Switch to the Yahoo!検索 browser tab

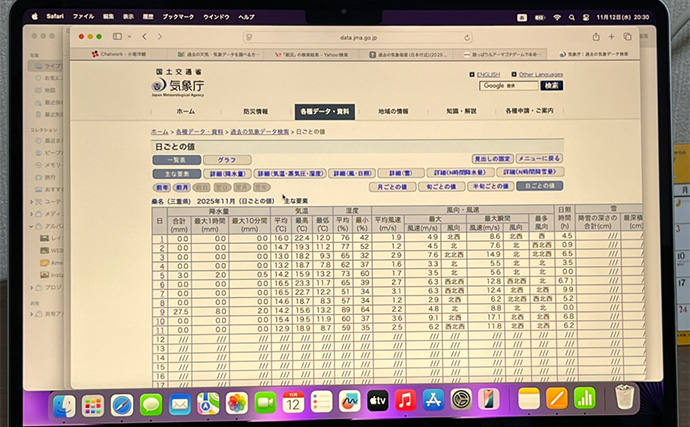coord(307,53)
